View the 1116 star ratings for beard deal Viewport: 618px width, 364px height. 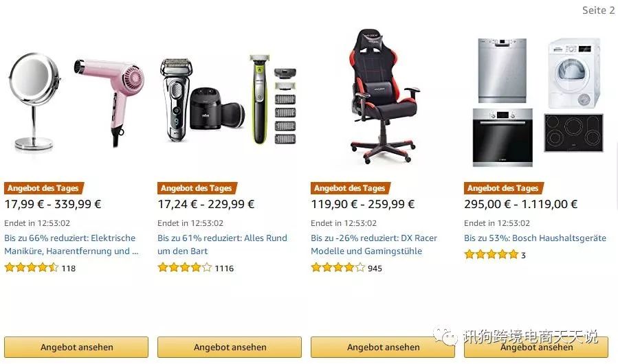coord(195,269)
